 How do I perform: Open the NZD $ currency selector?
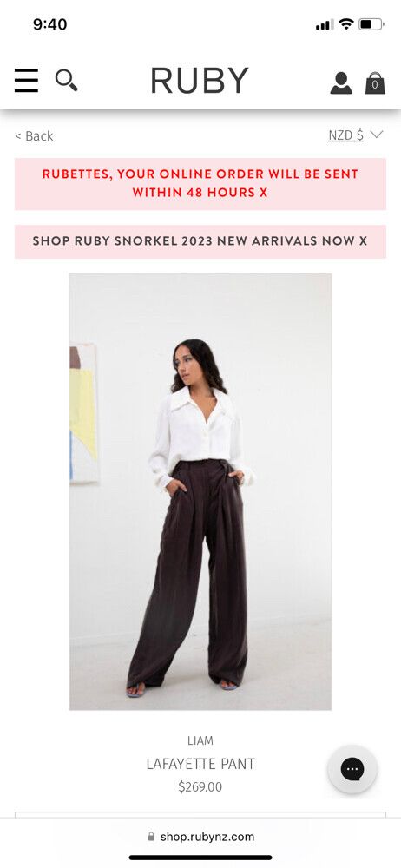click(x=345, y=135)
